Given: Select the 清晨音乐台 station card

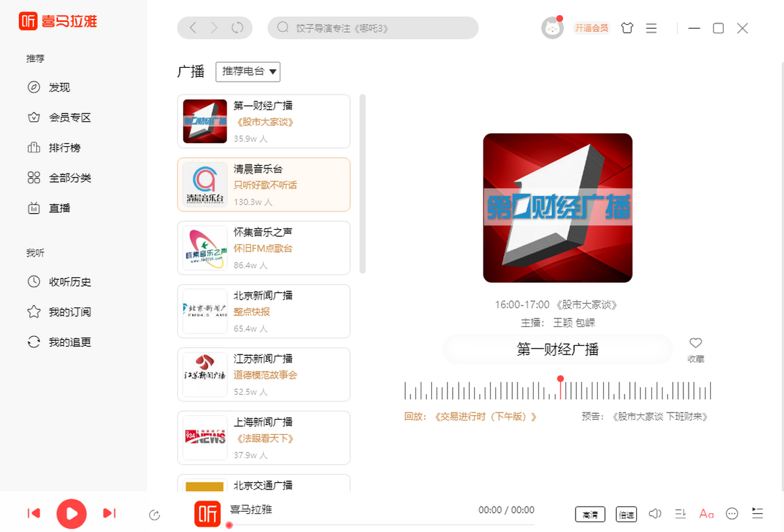Looking at the screenshot, I should click(x=263, y=185).
